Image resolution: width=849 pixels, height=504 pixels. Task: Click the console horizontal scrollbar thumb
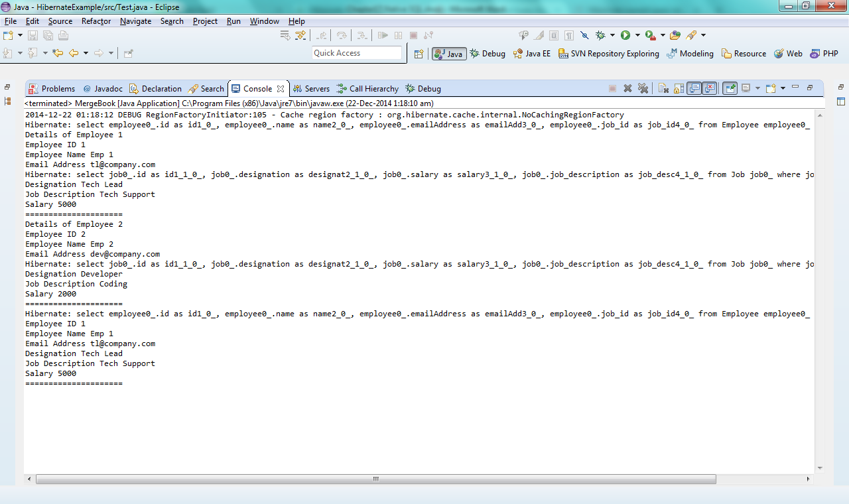click(375, 478)
